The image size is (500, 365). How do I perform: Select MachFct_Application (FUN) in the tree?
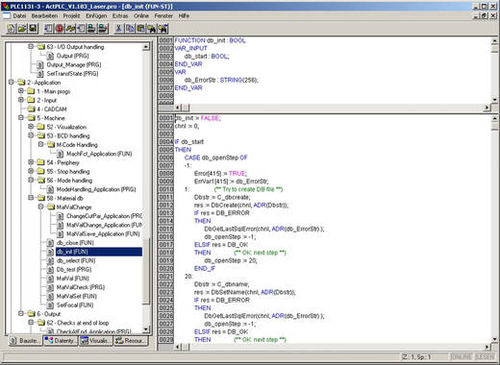(99, 154)
